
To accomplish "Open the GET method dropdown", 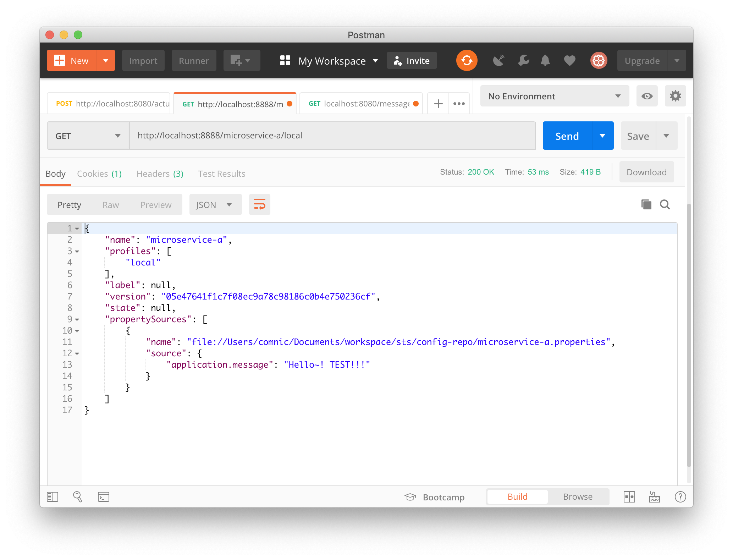I will pyautogui.click(x=88, y=136).
